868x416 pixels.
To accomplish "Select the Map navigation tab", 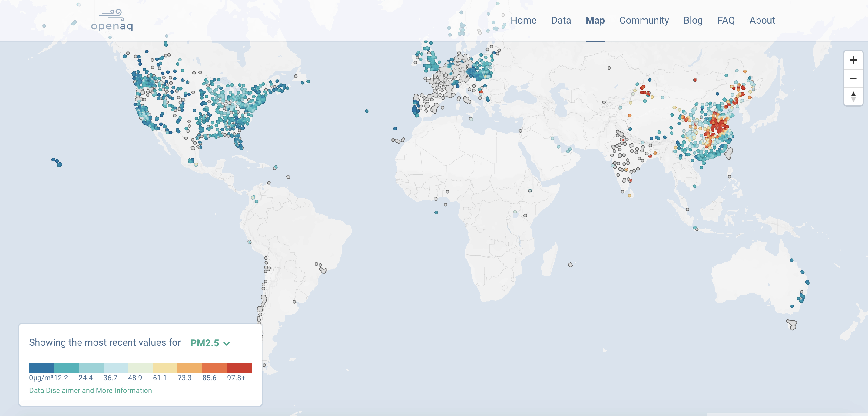I will (x=595, y=20).
